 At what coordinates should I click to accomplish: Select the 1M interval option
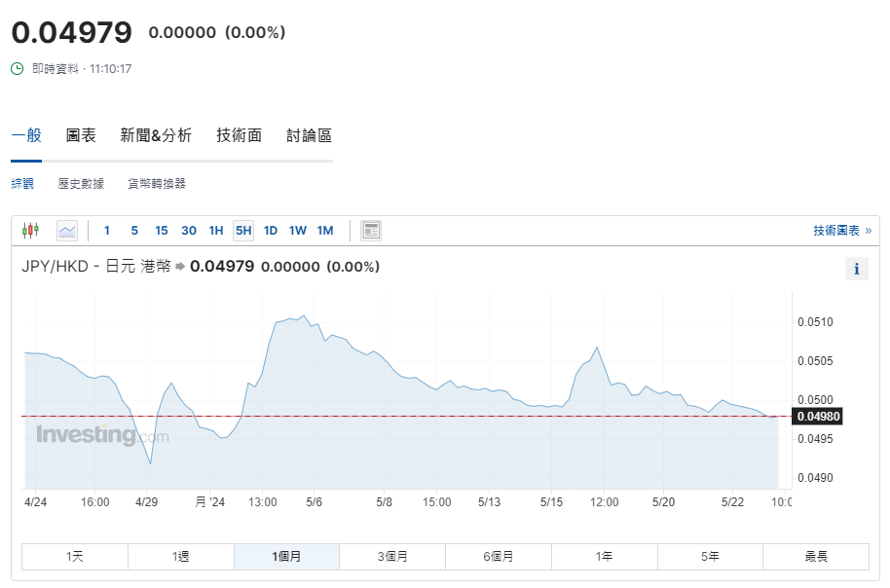tap(325, 231)
